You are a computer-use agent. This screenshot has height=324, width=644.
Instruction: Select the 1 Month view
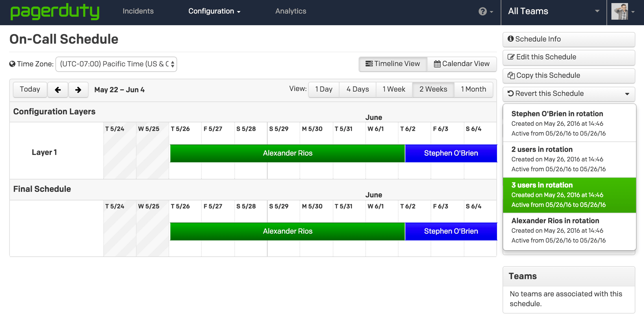(x=473, y=90)
